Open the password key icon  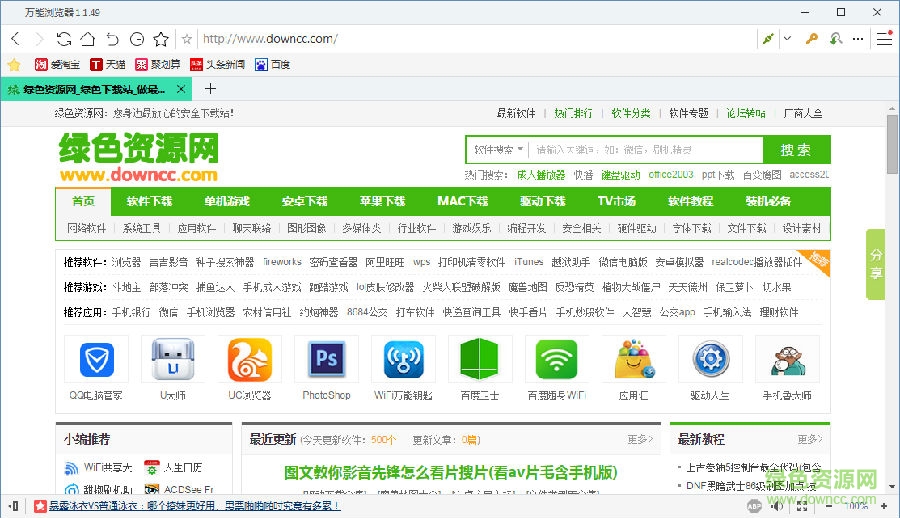click(x=811, y=38)
